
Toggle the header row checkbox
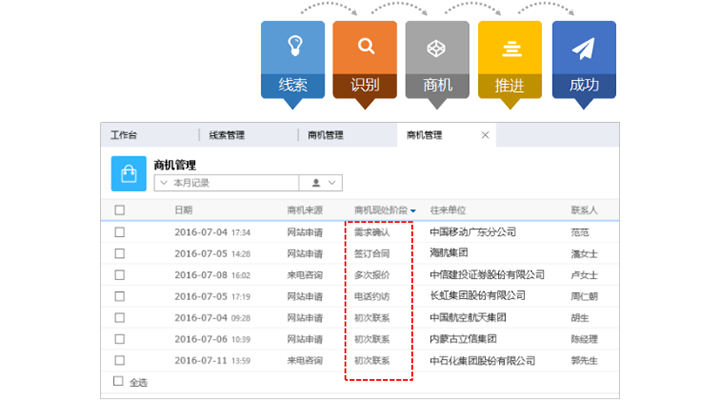pyautogui.click(x=120, y=210)
